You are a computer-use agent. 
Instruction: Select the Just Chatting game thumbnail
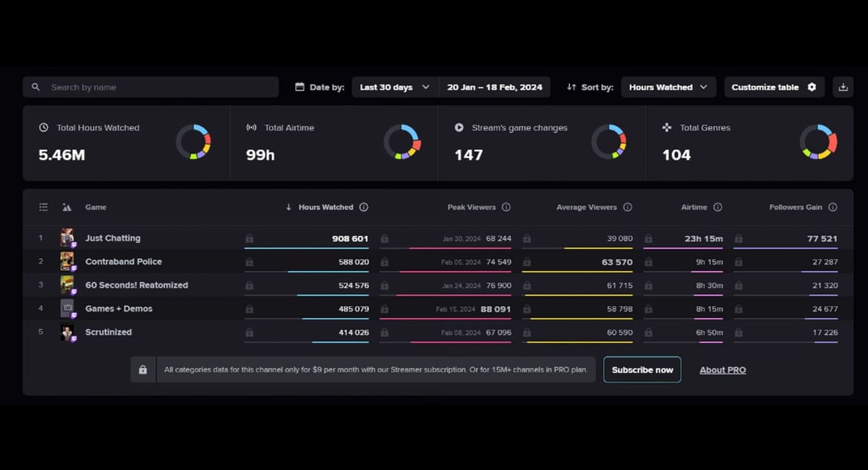(67, 238)
